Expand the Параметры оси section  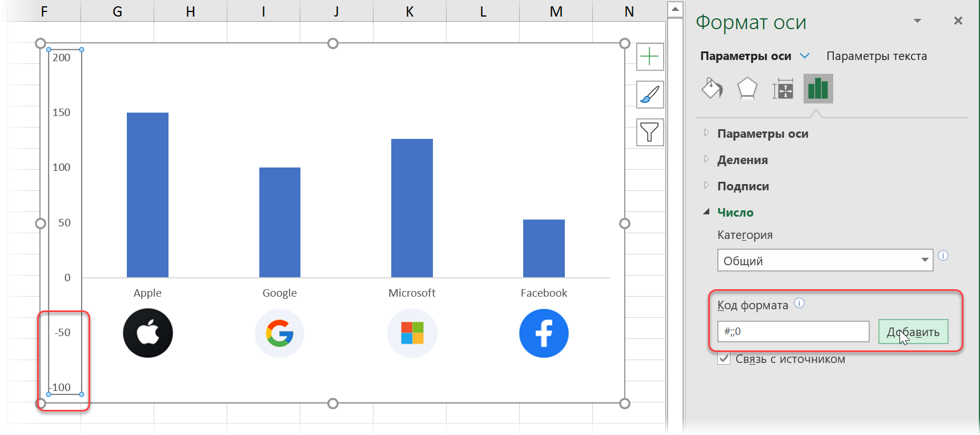pyautogui.click(x=763, y=134)
